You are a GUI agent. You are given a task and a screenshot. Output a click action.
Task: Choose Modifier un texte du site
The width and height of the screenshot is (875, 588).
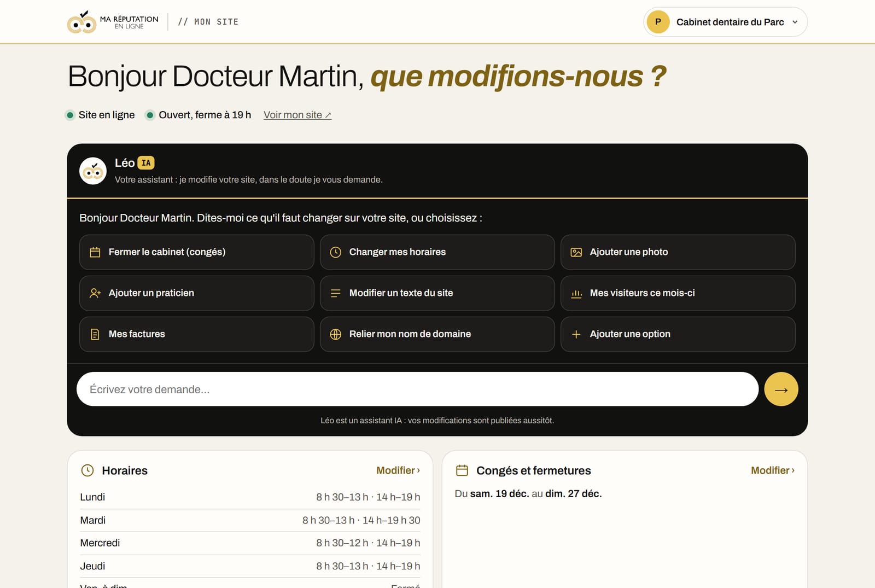[437, 293]
